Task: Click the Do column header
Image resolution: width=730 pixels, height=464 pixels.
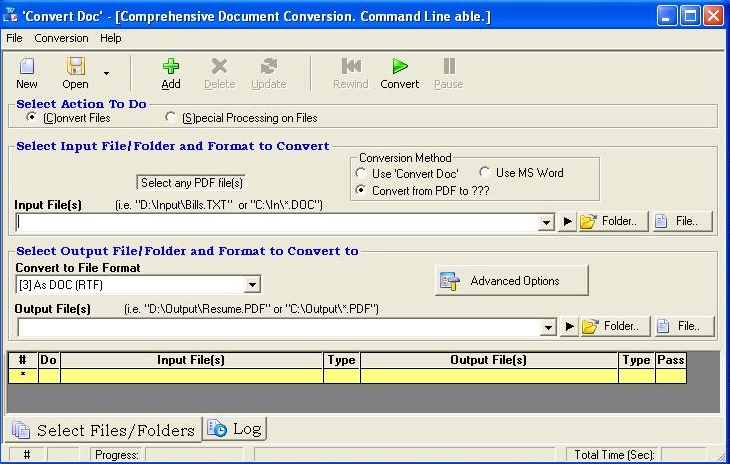Action: 49,360
